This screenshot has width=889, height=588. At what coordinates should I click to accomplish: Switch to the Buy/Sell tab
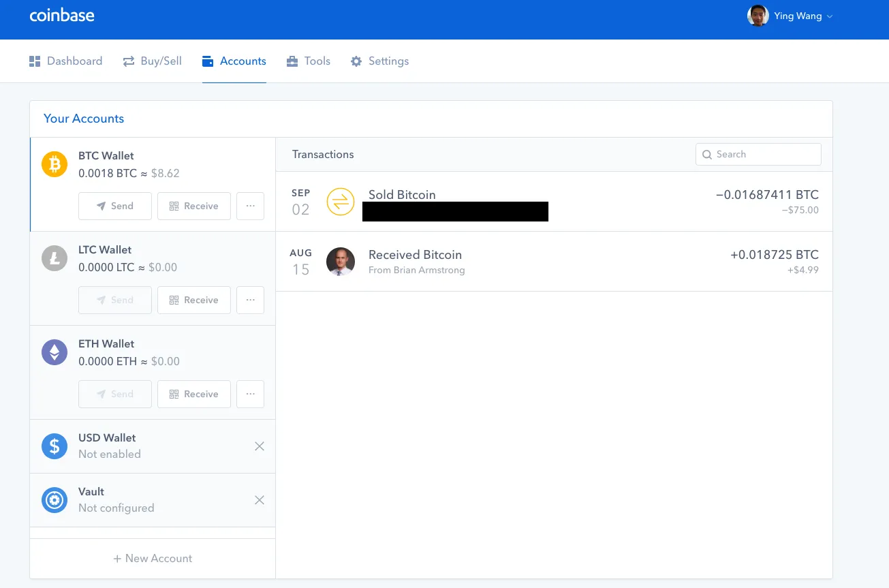153,61
